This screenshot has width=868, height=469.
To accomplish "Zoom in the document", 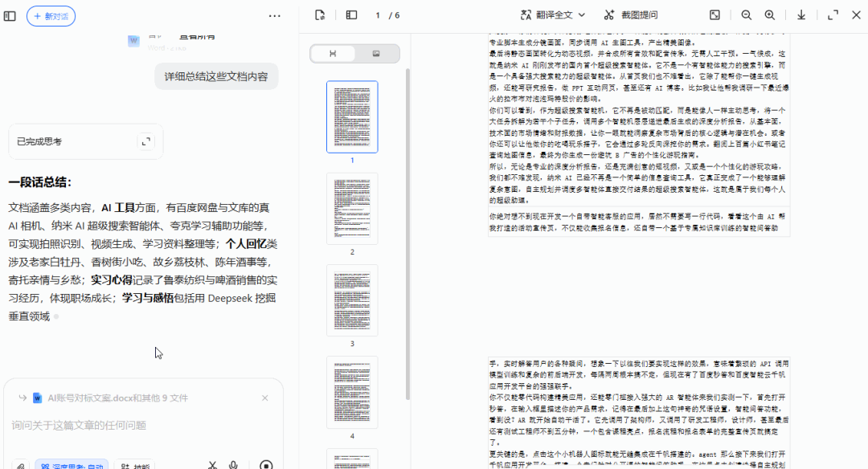I will tap(769, 15).
